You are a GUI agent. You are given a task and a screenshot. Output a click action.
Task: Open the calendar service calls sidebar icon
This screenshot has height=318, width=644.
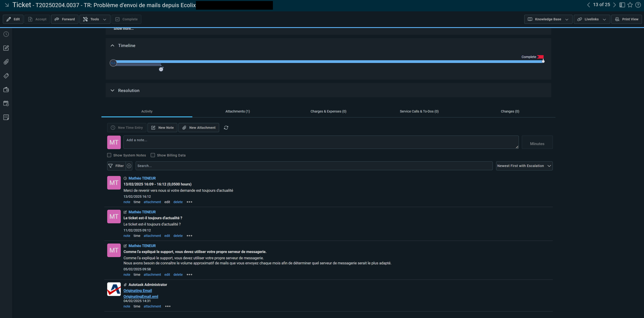click(6, 103)
